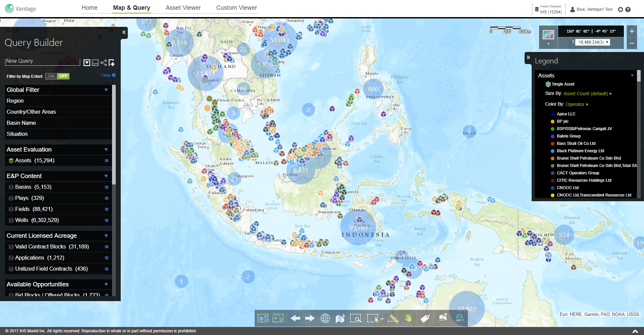Go to previous map extent arrow
The image size is (644, 335).
pos(295,318)
